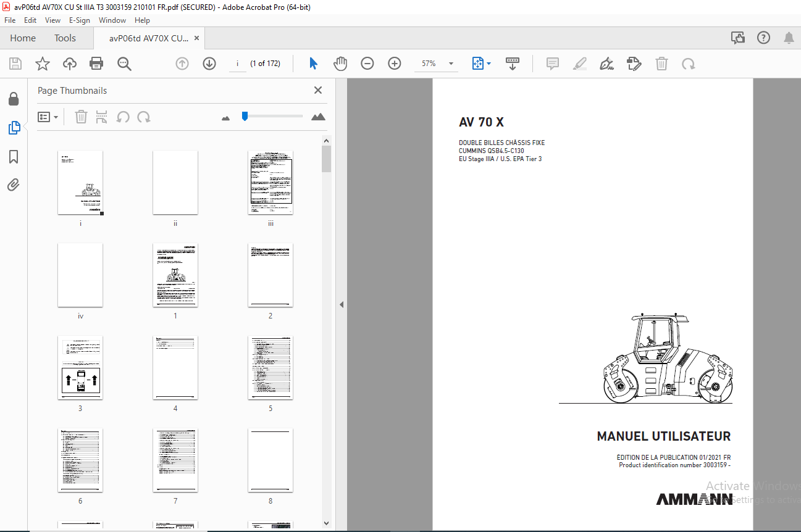Collapse the navigation pane arrow

pos(342,304)
